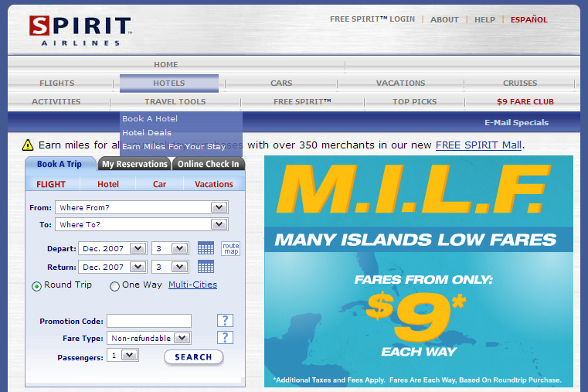Expand the Fare Type dropdown
Viewport: 588px width, 392px height.
(182, 338)
